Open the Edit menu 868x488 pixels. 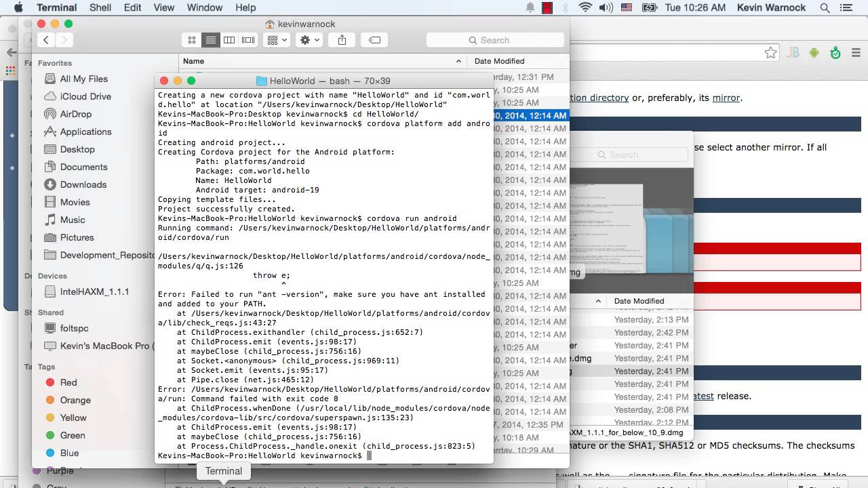coord(132,8)
